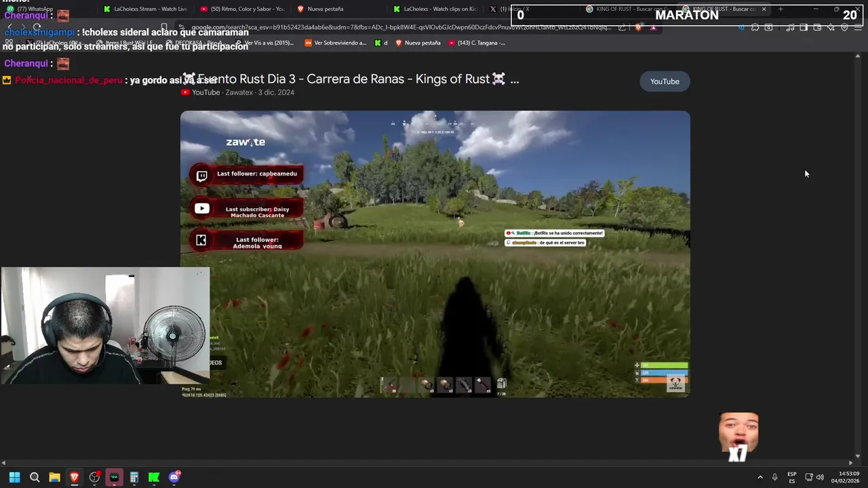Close the active KING OF RUST tab
The image size is (868, 488).
[764, 9]
